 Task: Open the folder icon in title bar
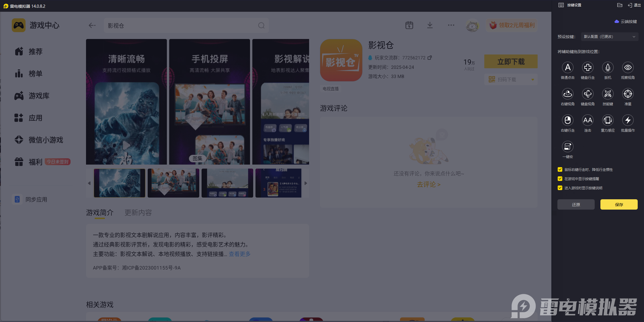pos(620,5)
